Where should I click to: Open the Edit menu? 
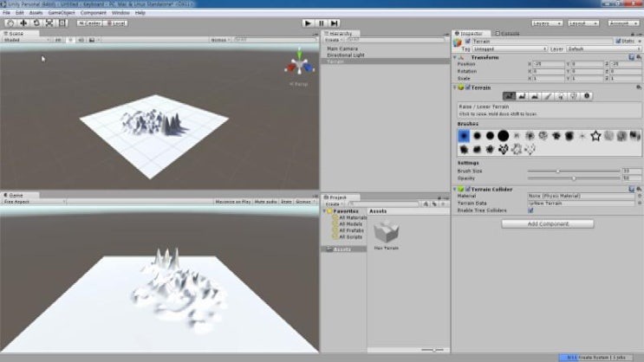point(19,13)
